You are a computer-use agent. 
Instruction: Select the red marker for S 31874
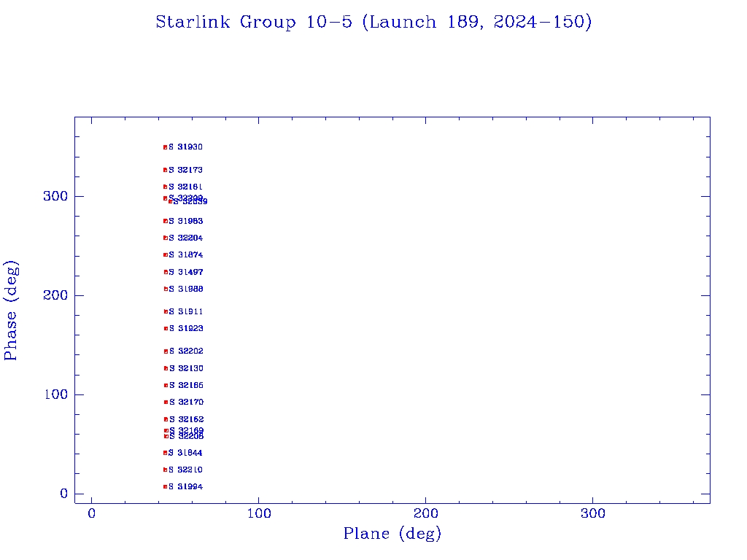pos(165,255)
